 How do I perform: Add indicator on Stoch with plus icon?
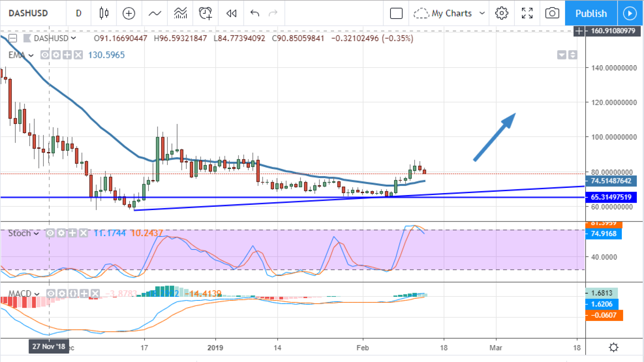[x=72, y=233]
